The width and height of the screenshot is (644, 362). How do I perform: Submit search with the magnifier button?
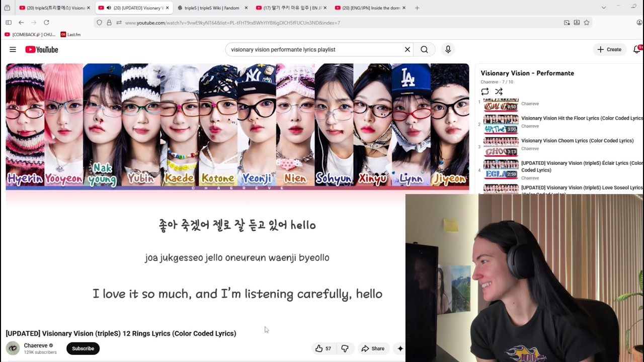424,49
